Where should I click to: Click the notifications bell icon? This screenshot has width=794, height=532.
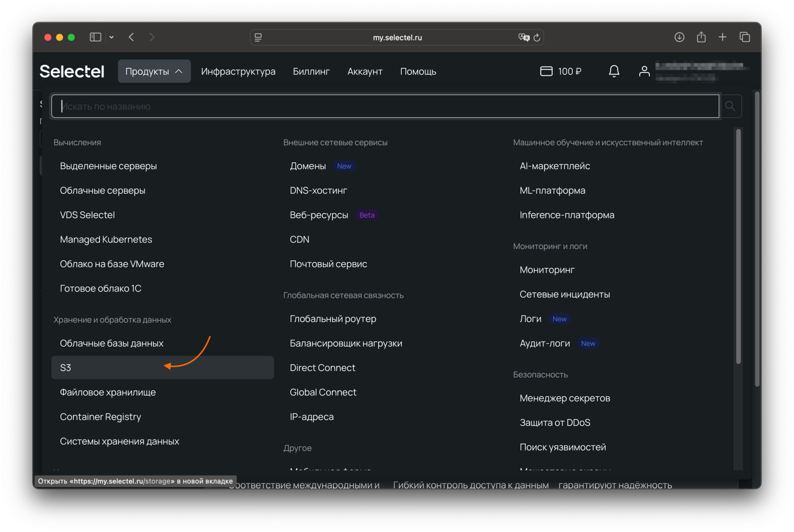pos(614,71)
